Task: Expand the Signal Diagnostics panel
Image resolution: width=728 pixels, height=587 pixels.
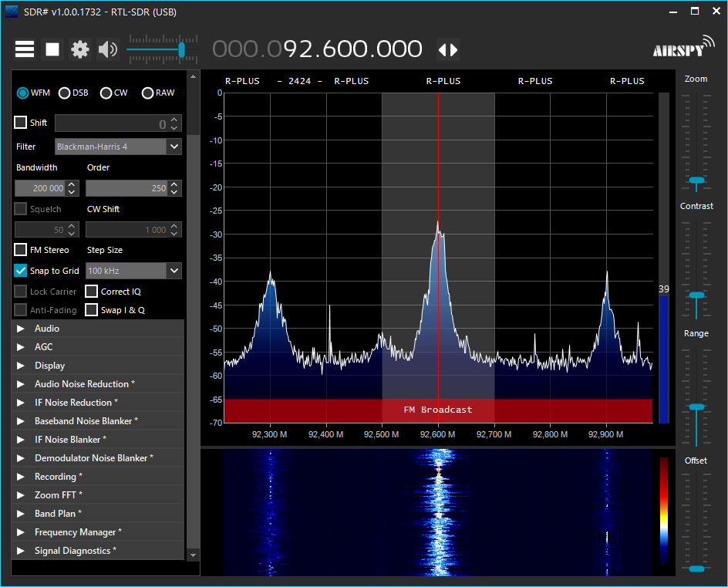Action: click(97, 551)
